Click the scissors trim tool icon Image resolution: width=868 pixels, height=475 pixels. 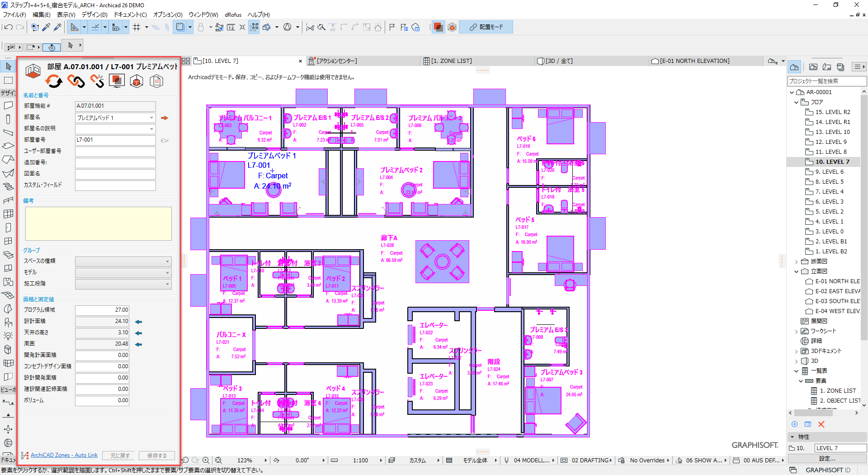310,27
